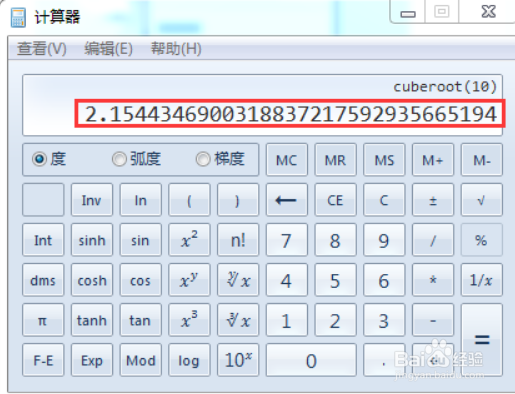Insert an opening parenthesis
Image resolution: width=515 pixels, height=394 pixels.
189,200
